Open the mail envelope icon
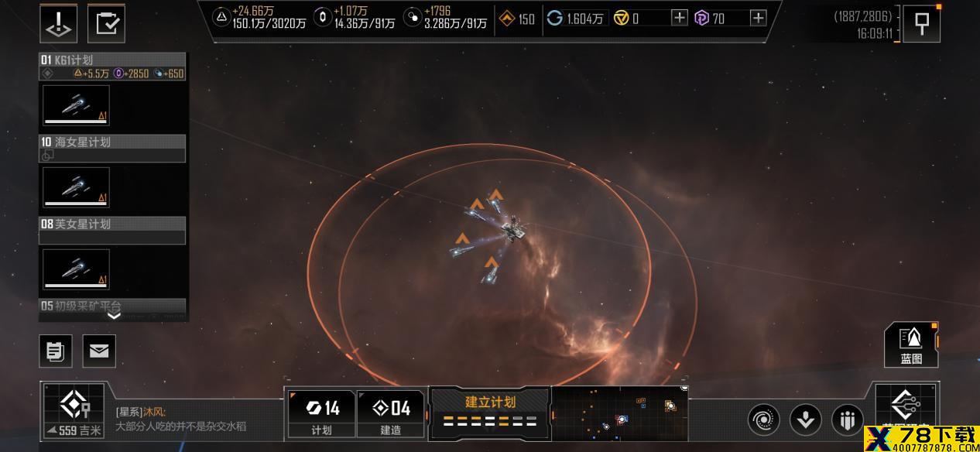 tap(98, 351)
